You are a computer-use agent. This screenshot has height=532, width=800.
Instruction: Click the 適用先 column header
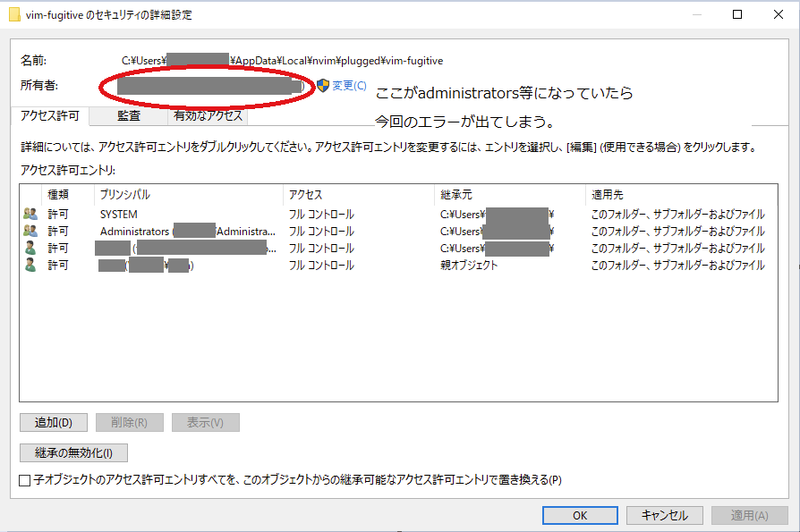(682, 195)
